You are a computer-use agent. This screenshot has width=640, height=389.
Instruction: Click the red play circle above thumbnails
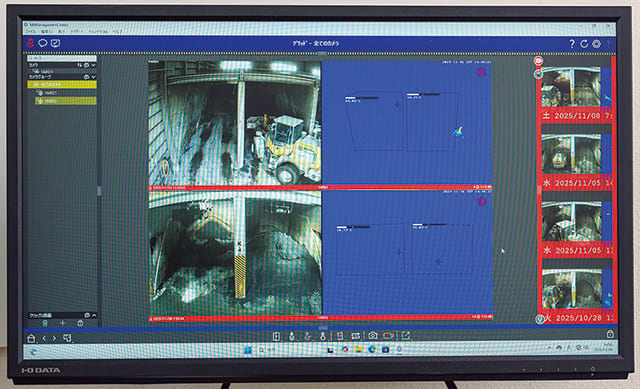[x=538, y=61]
